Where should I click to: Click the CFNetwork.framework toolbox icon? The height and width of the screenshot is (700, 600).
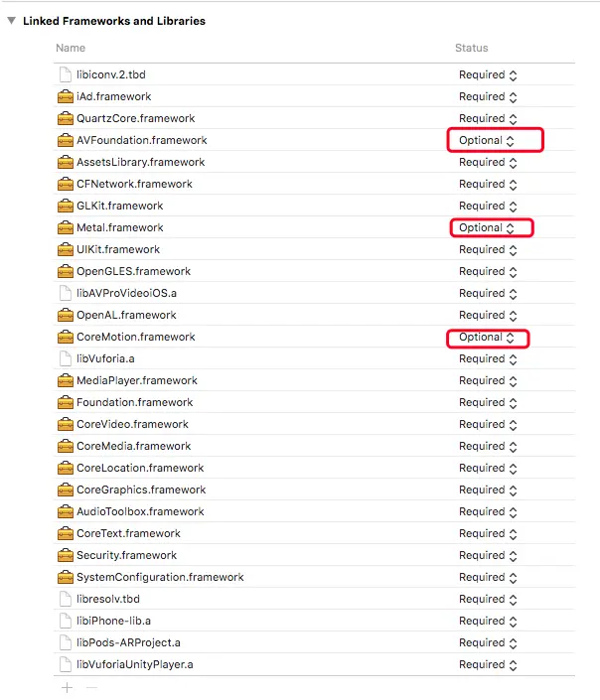(66, 184)
